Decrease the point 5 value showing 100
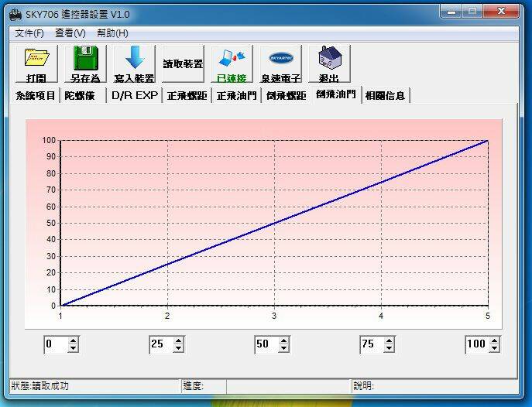 point(495,348)
